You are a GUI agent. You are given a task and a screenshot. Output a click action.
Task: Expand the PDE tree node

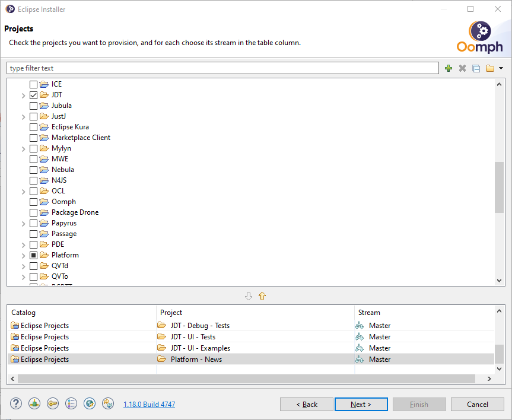pyautogui.click(x=23, y=244)
